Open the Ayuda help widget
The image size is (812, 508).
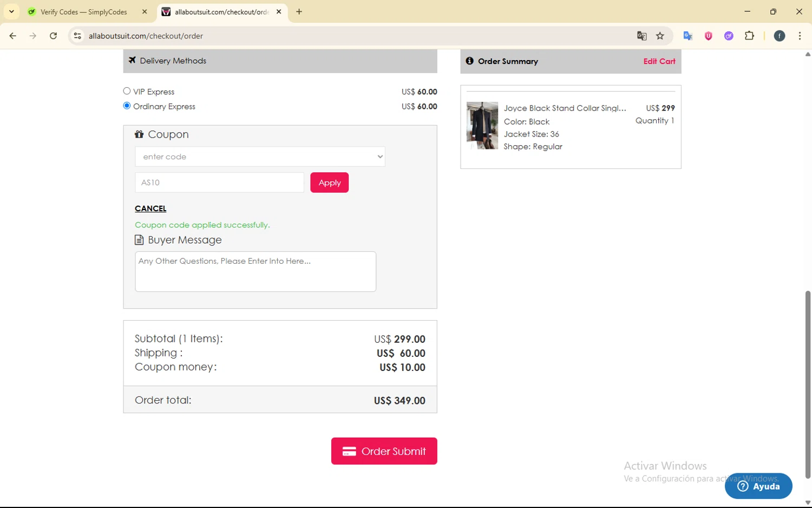pos(758,486)
